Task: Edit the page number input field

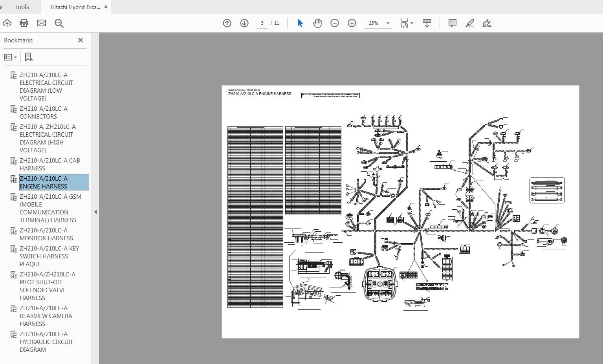Action: (262, 23)
